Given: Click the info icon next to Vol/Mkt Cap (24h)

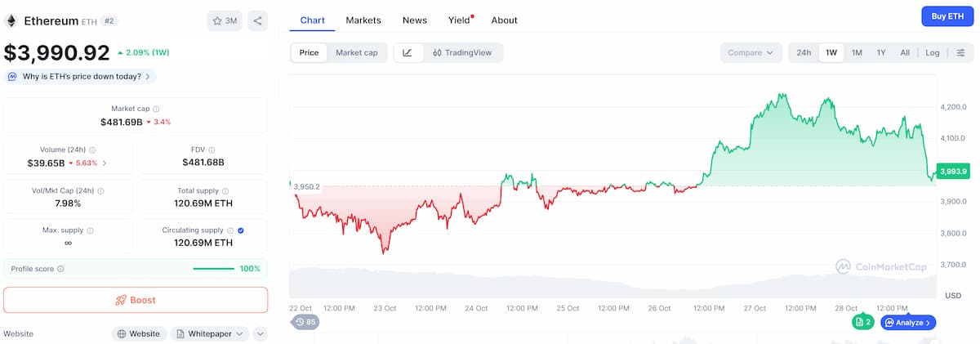Looking at the screenshot, I should [x=100, y=191].
